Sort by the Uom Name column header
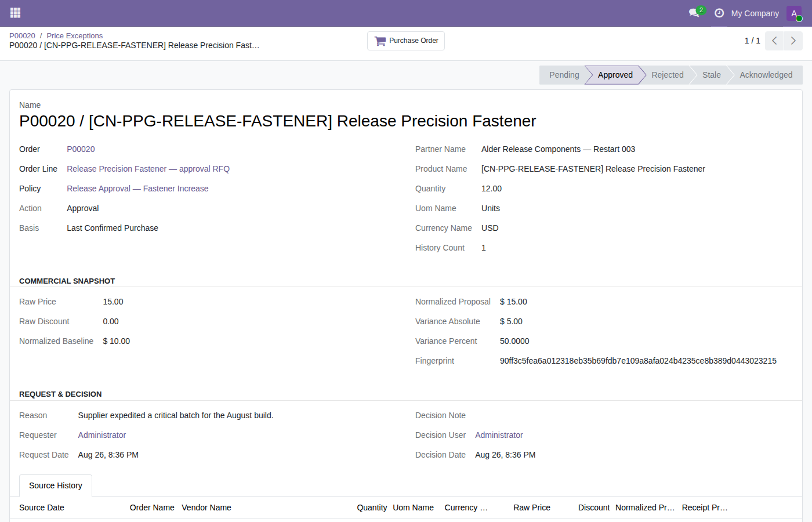This screenshot has width=812, height=522. click(413, 507)
